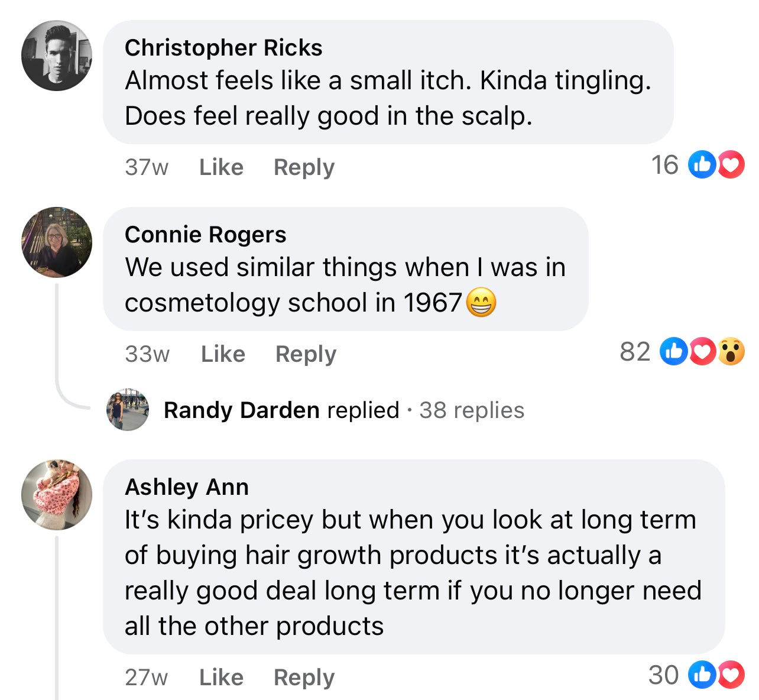
Task: Like Christopher Ricks' comment
Action: (221, 167)
